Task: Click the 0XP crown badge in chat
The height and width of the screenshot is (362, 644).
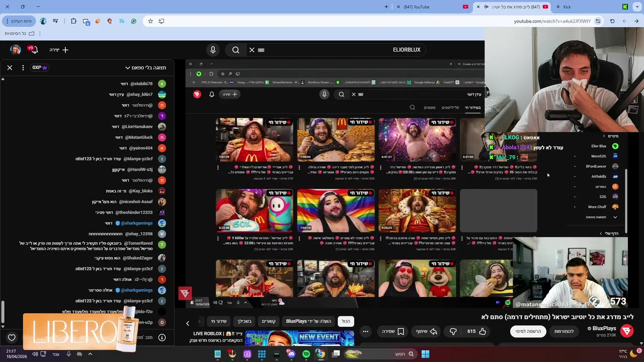Action: tap(40, 67)
